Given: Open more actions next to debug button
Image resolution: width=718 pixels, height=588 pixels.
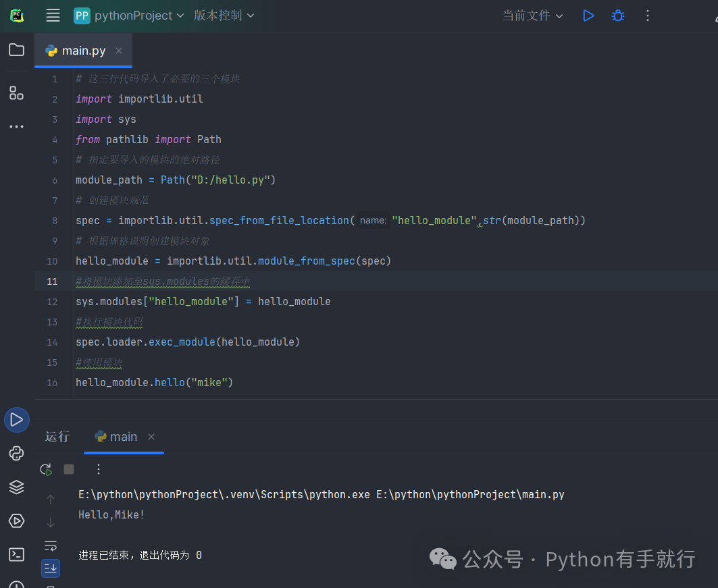Looking at the screenshot, I should pos(648,16).
